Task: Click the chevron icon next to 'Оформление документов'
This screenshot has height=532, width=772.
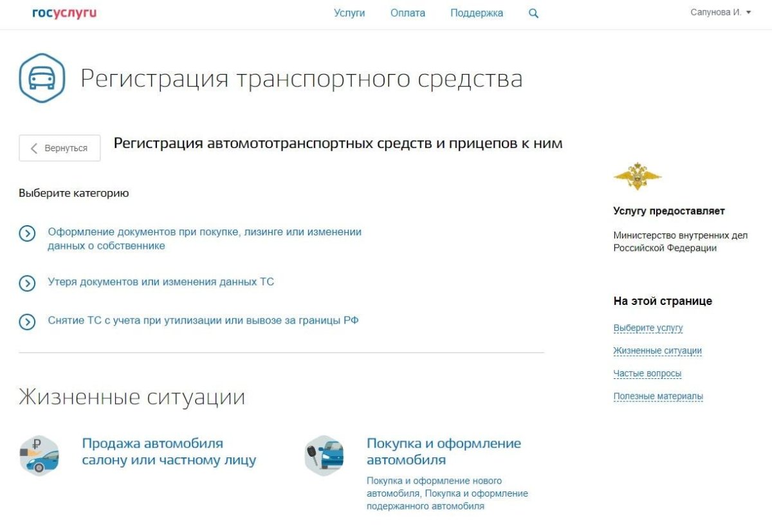Action: coord(26,234)
